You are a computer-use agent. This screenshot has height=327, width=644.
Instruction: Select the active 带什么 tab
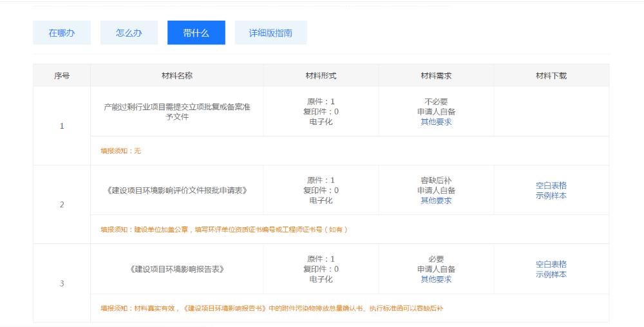click(196, 33)
